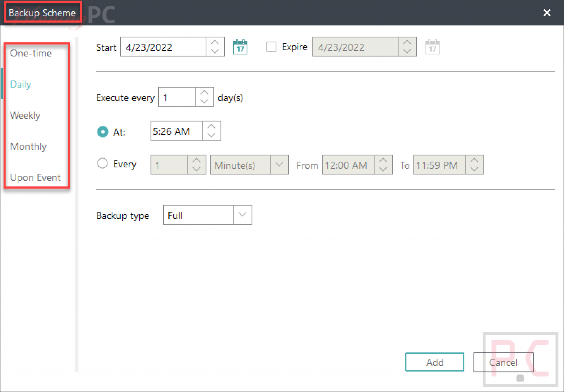Screen dimensions: 564x392
Task: Select the At: radio button
Action: (102, 132)
